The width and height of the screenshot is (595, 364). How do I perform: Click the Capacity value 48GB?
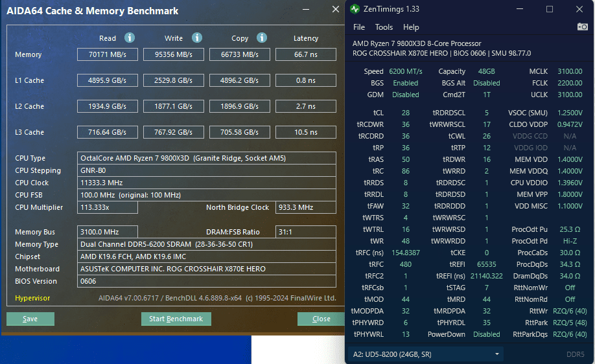point(487,71)
